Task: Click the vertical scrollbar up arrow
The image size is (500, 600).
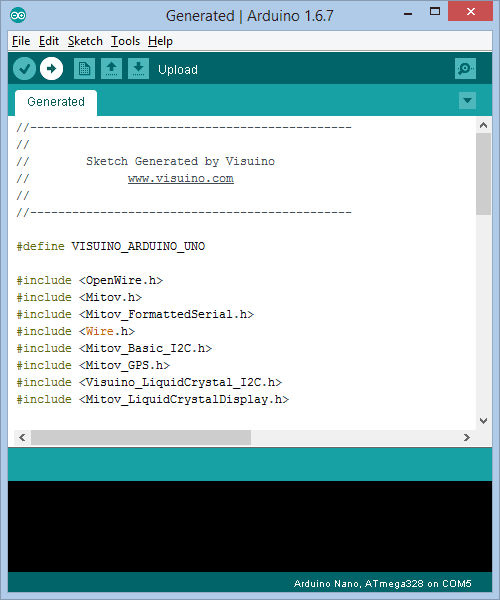Action: [484, 125]
